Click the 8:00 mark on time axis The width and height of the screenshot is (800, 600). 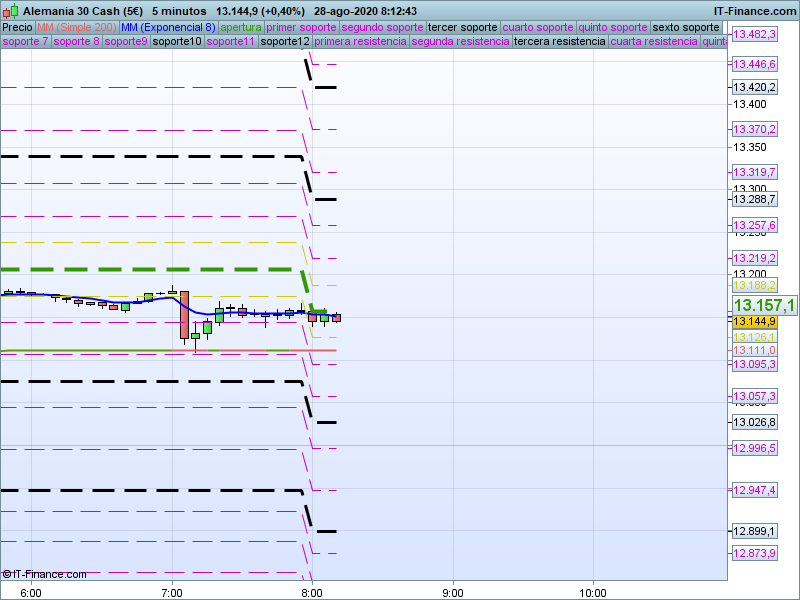click(x=312, y=592)
